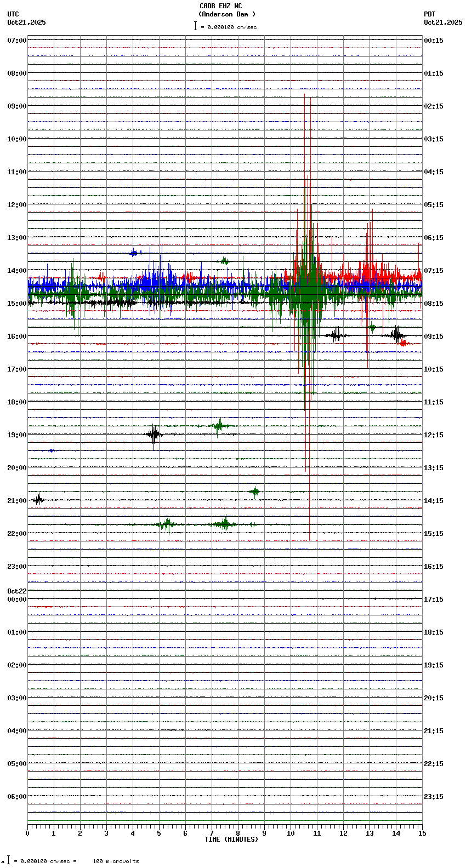
Task: Click the '13:00' UTC time label
Action: [x=17, y=238]
